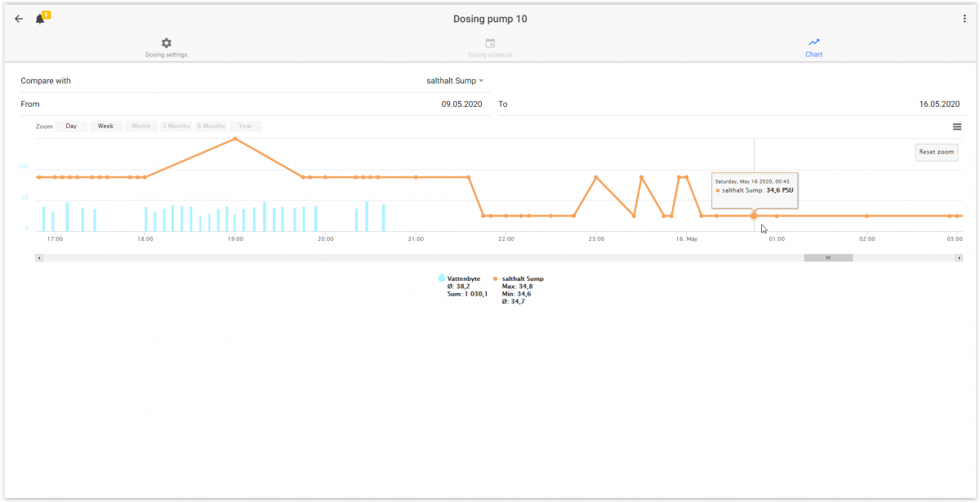The width and height of the screenshot is (980, 502).
Task: Click the highlighted data point at 00:45
Action: pyautogui.click(x=754, y=215)
